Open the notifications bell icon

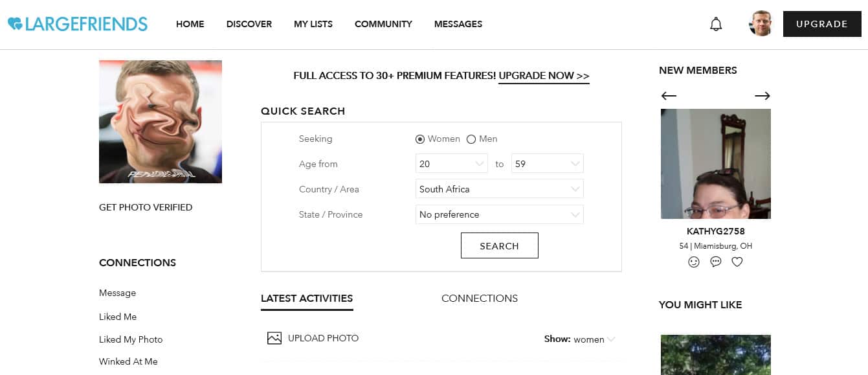[x=716, y=24]
